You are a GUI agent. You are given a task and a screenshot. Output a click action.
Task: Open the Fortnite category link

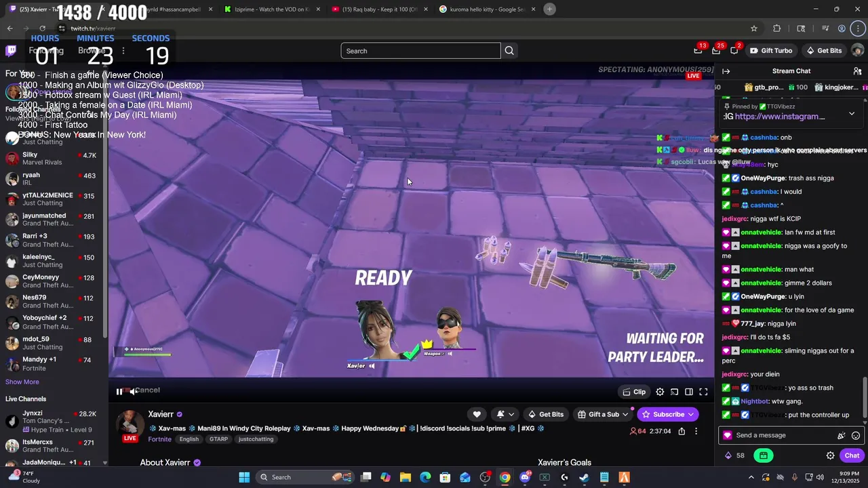(160, 439)
